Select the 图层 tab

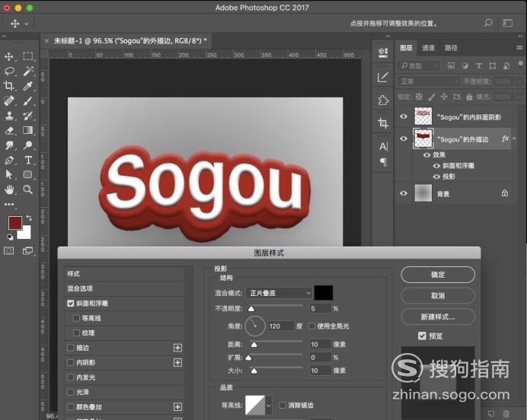406,48
